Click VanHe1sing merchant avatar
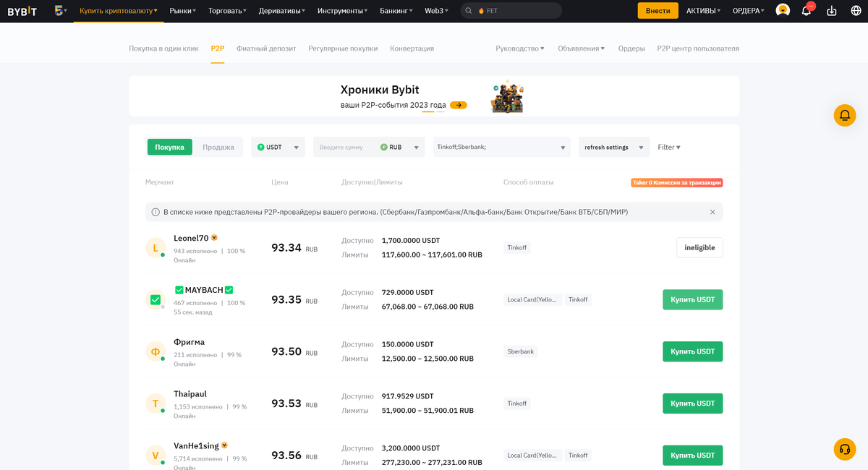Image resolution: width=868 pixels, height=470 pixels. tap(156, 456)
